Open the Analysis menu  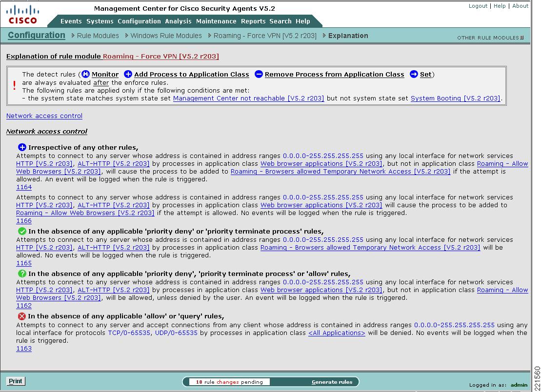[178, 21]
